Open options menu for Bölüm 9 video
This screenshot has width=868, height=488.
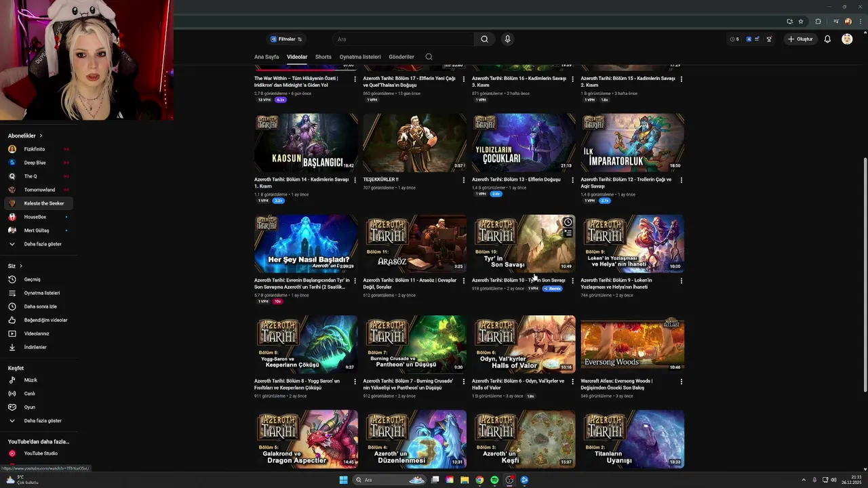click(682, 280)
